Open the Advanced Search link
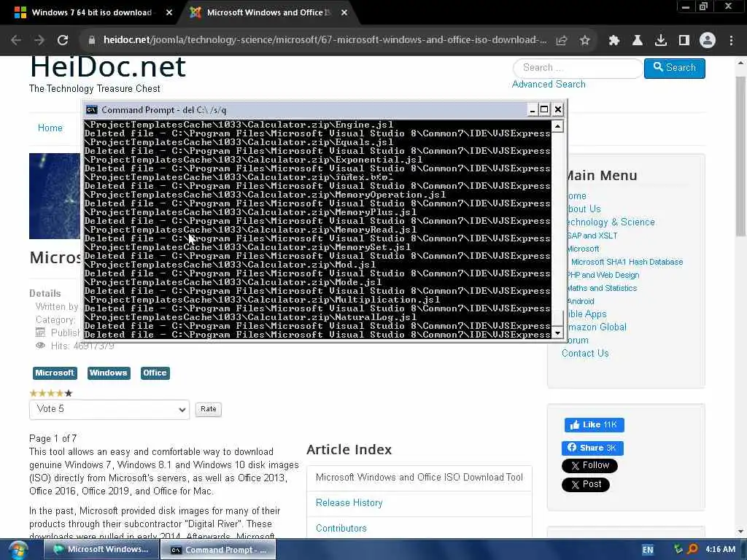Viewport: 747px width, 560px height. click(549, 85)
